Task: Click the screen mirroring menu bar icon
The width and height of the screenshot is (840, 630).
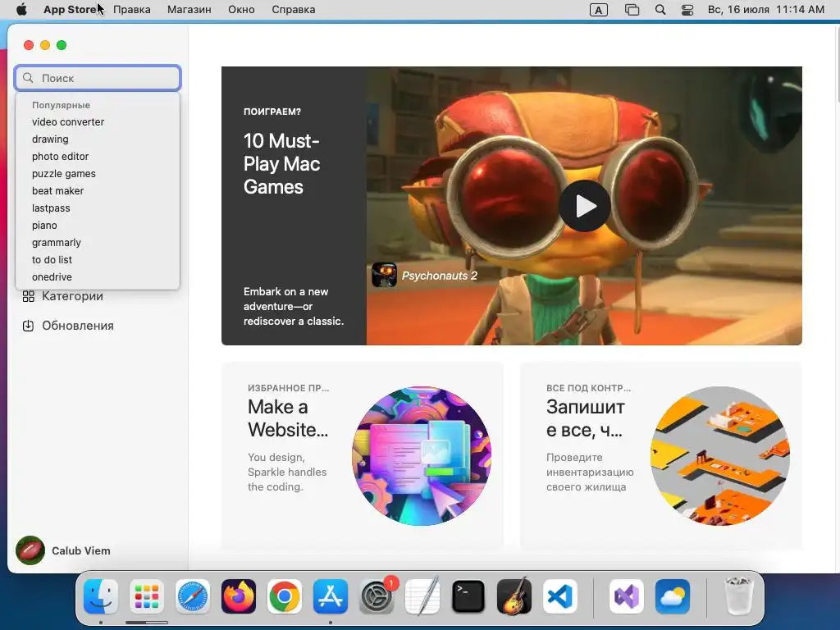Action: point(632,10)
